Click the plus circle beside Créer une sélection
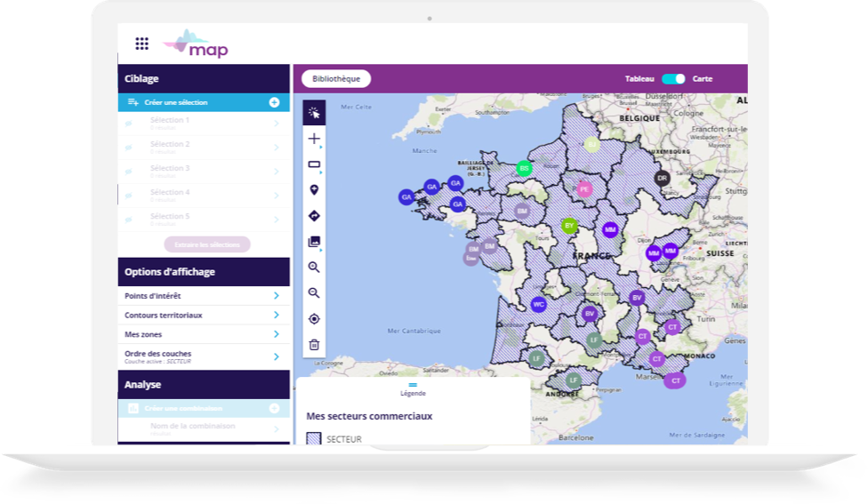Viewport: 868px width, 504px height. click(x=274, y=102)
